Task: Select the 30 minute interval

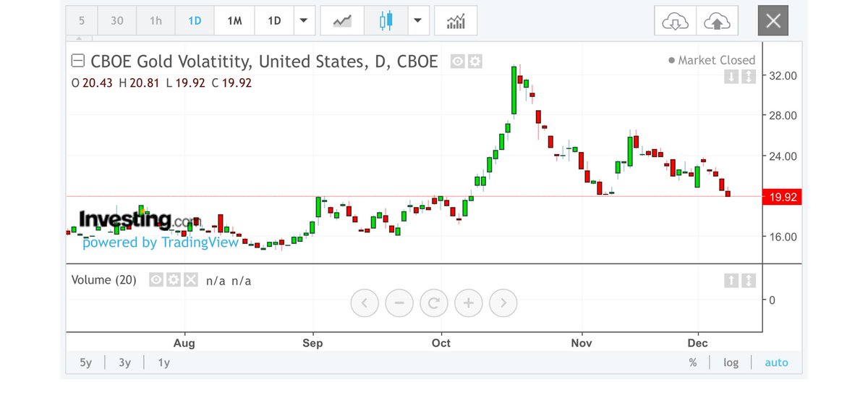Action: pos(116,21)
